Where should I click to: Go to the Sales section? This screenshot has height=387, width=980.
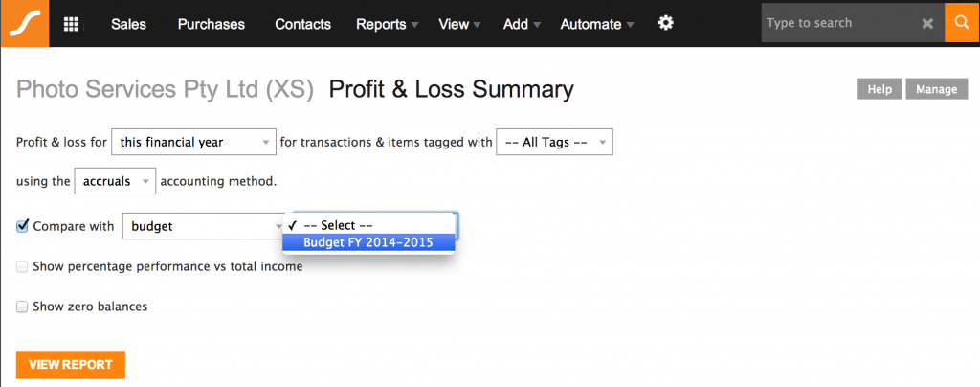pyautogui.click(x=129, y=24)
